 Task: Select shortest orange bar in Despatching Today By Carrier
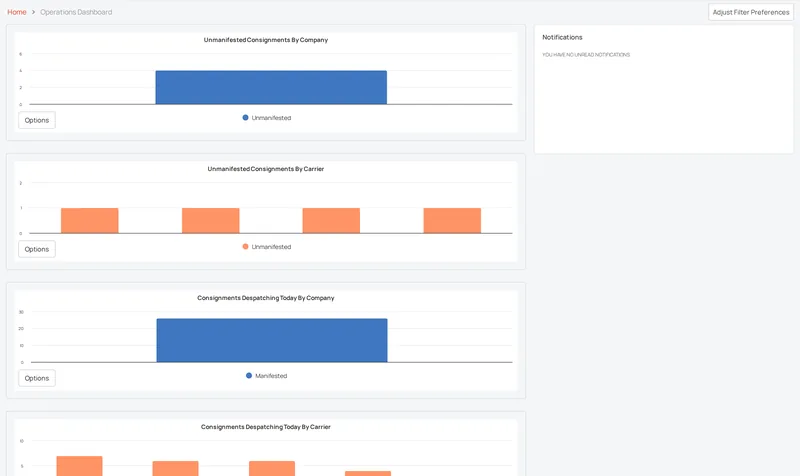click(368, 474)
